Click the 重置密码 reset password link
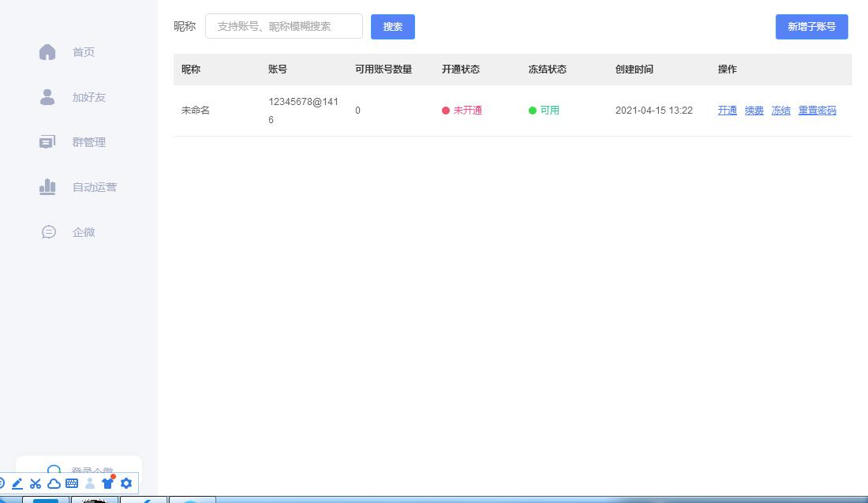This screenshot has height=503, width=868. [x=817, y=111]
